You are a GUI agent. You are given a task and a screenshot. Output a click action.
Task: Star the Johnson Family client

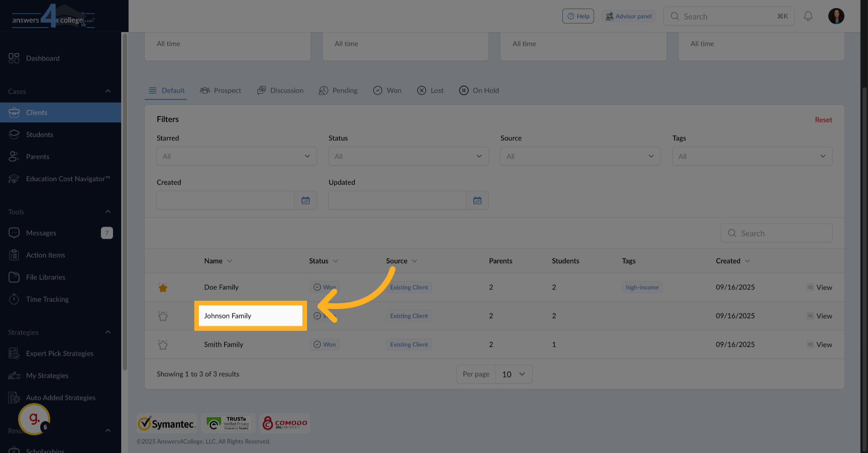(x=163, y=316)
